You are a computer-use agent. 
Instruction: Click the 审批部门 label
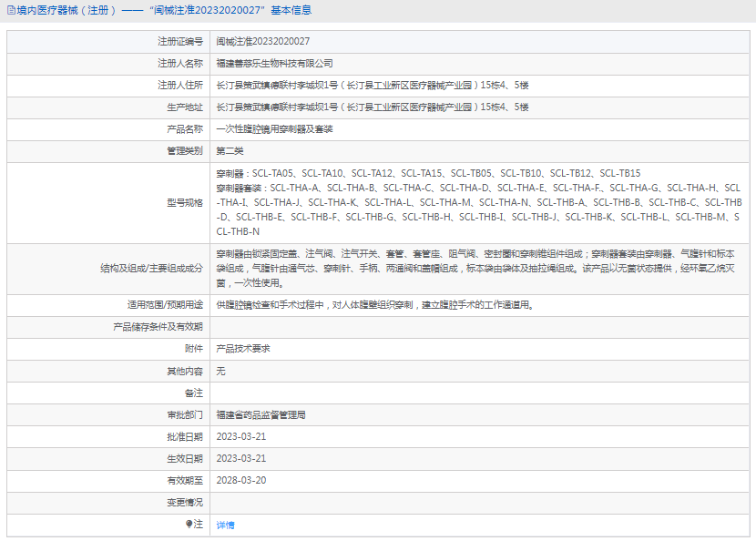click(x=185, y=415)
